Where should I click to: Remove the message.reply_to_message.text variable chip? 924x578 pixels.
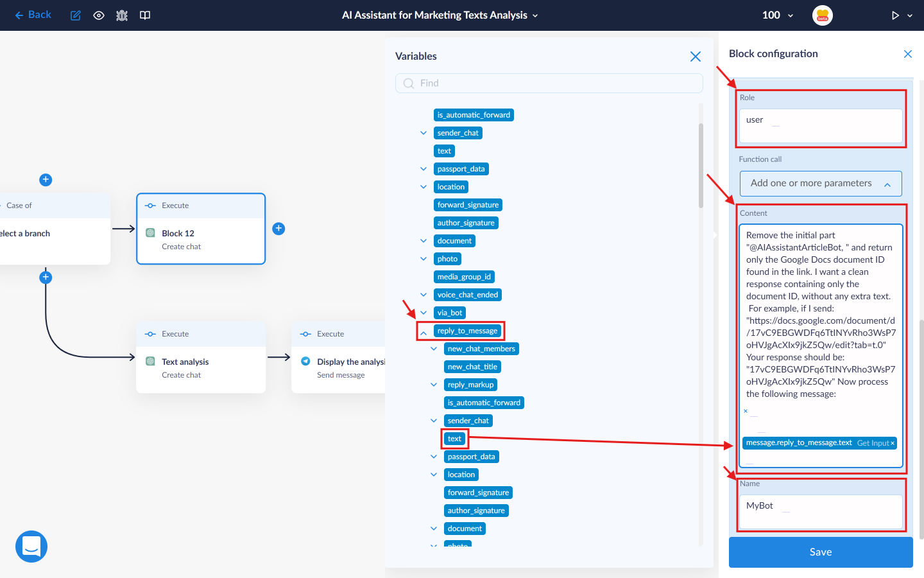tap(892, 443)
